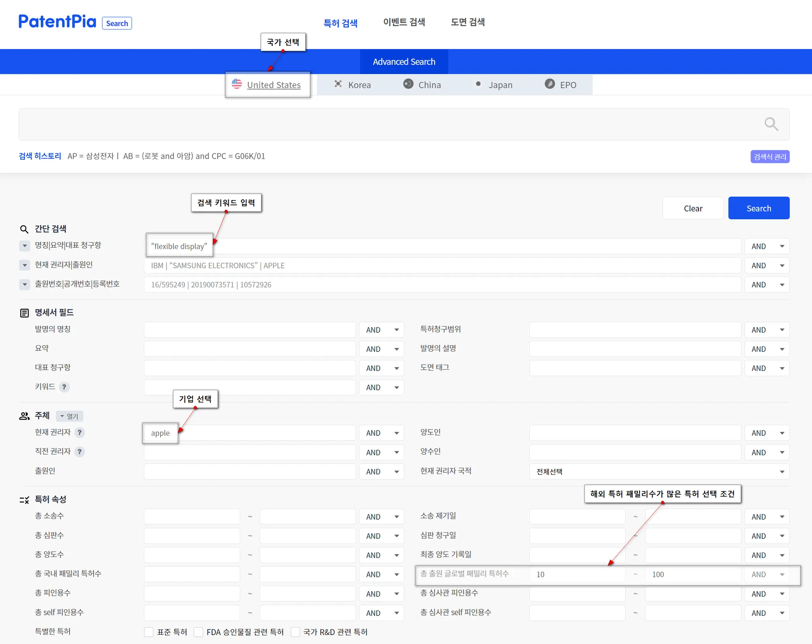
Task: Click the help icon beside 현재 권리자
Action: (x=80, y=432)
